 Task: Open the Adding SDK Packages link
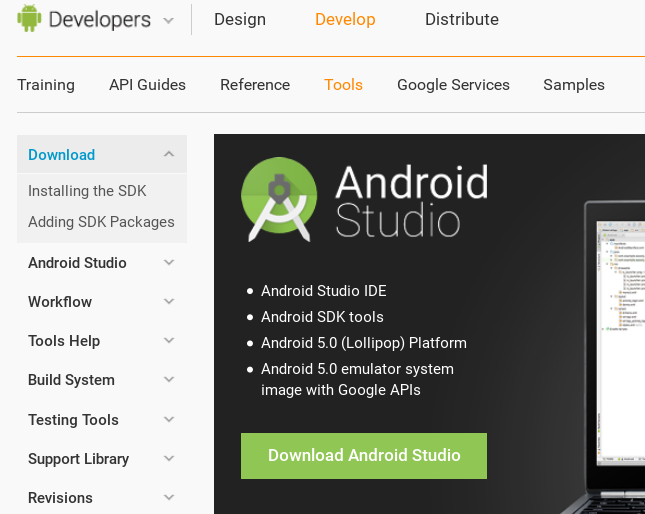[x=101, y=222]
